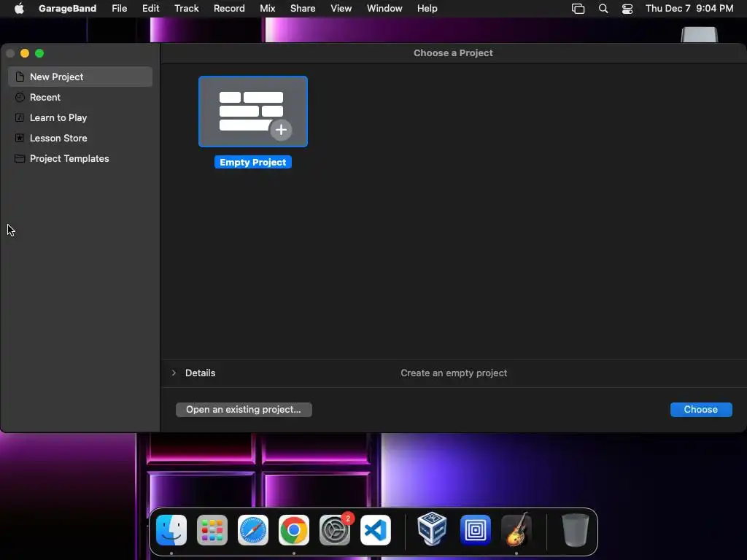Click the desktop drive icon at top right
The image size is (747, 560).
pos(699,35)
